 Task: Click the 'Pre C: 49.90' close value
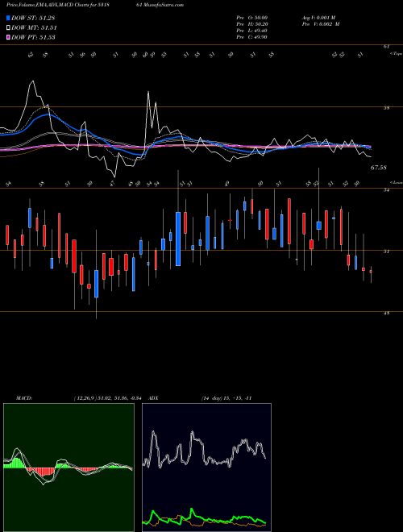click(x=252, y=37)
